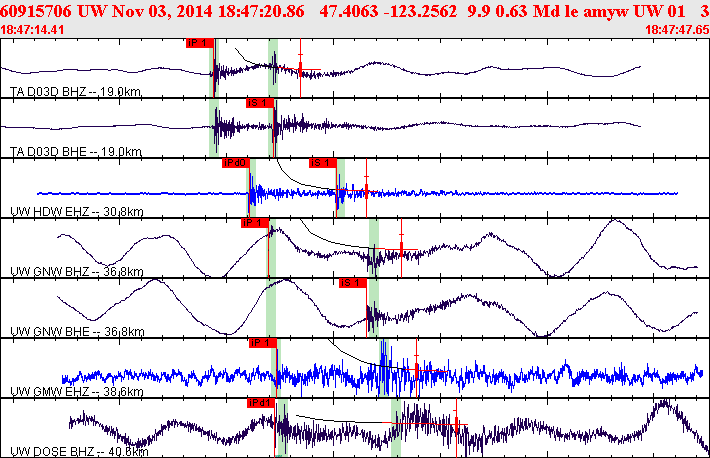Click the red coda marker on UW GMW EHZ
The width and height of the screenshot is (710, 458).
pos(417,368)
